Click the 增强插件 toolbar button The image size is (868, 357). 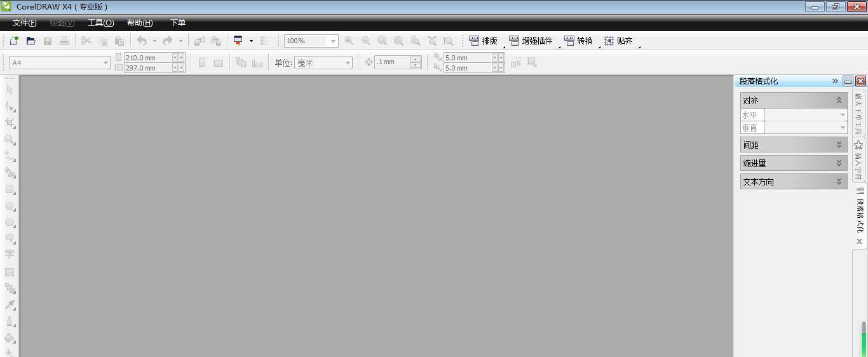tap(531, 41)
